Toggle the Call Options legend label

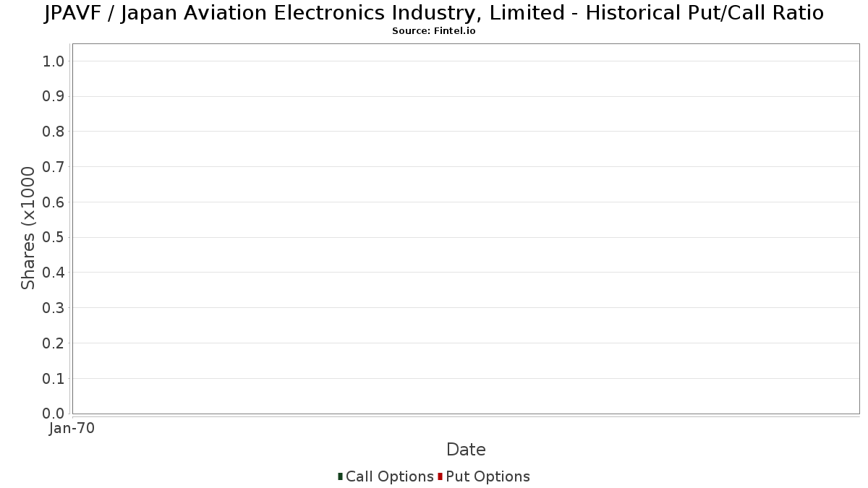pyautogui.click(x=390, y=476)
